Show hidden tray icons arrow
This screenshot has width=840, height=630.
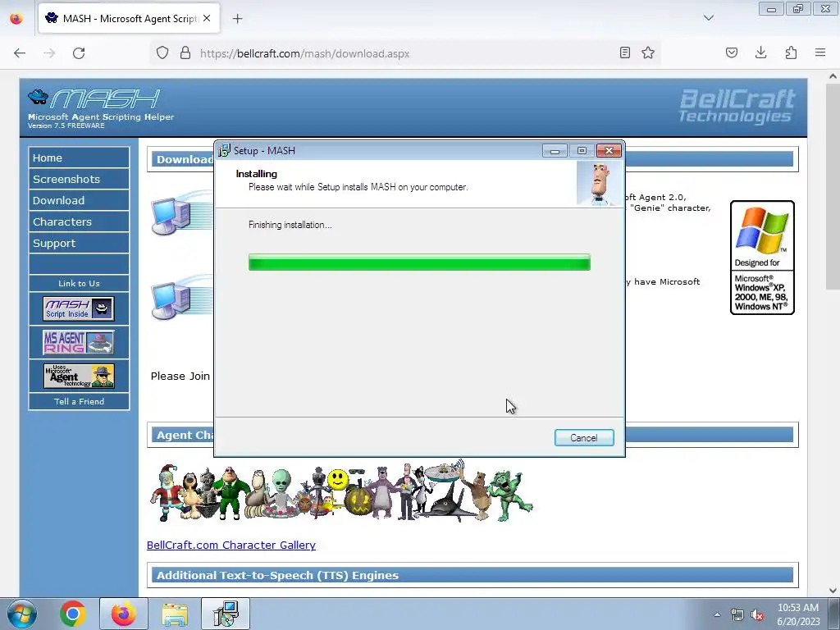point(717,614)
